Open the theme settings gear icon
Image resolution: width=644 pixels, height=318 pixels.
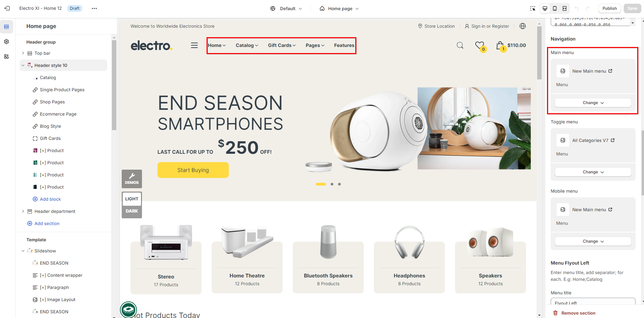pyautogui.click(x=6, y=42)
